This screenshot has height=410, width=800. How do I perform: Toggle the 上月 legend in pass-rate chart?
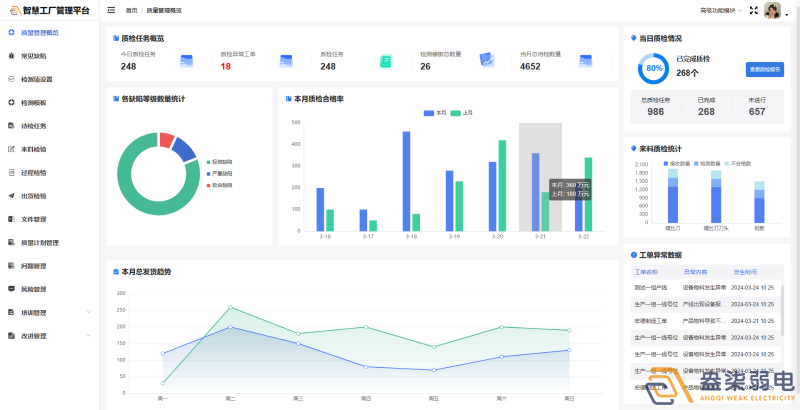(462, 113)
